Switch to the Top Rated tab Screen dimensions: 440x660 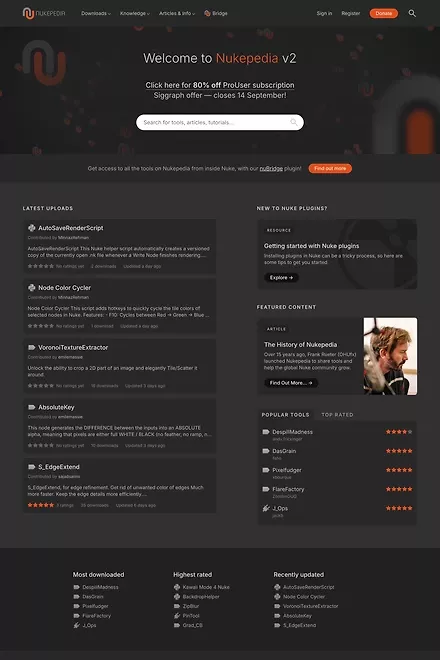pos(337,415)
